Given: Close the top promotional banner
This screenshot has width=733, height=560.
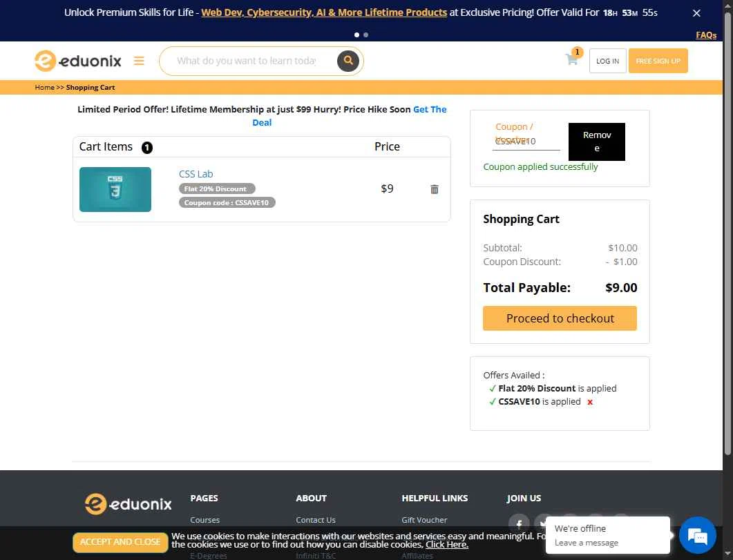Looking at the screenshot, I should pyautogui.click(x=696, y=13).
